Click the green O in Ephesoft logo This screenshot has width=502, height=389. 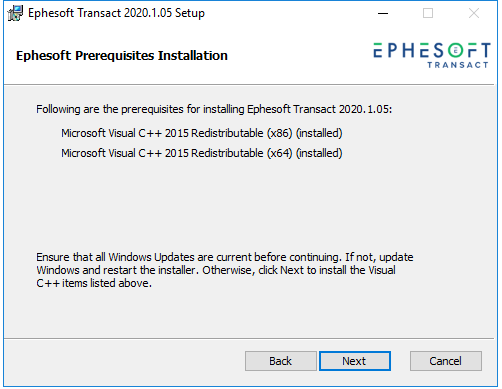coord(455,50)
